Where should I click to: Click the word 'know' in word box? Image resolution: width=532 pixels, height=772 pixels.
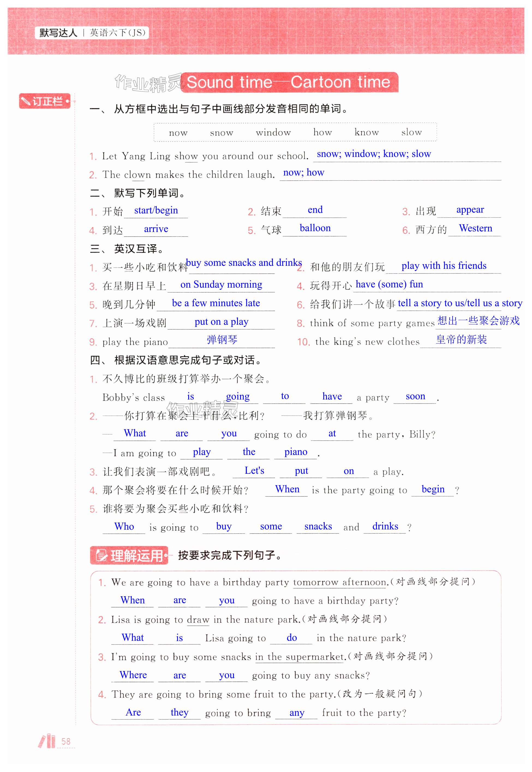pos(366,133)
